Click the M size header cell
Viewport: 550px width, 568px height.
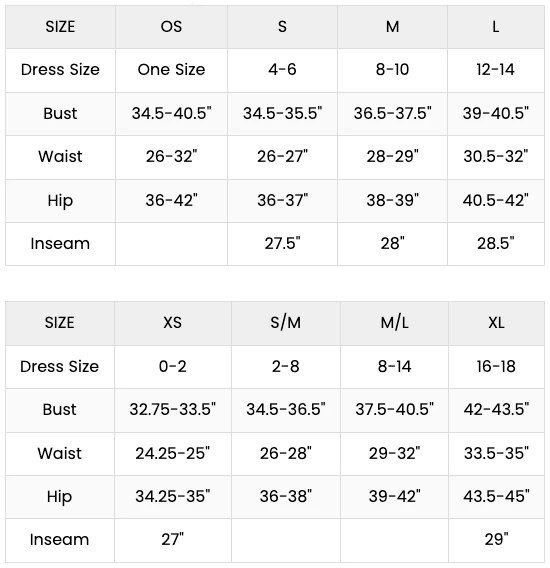coord(392,27)
